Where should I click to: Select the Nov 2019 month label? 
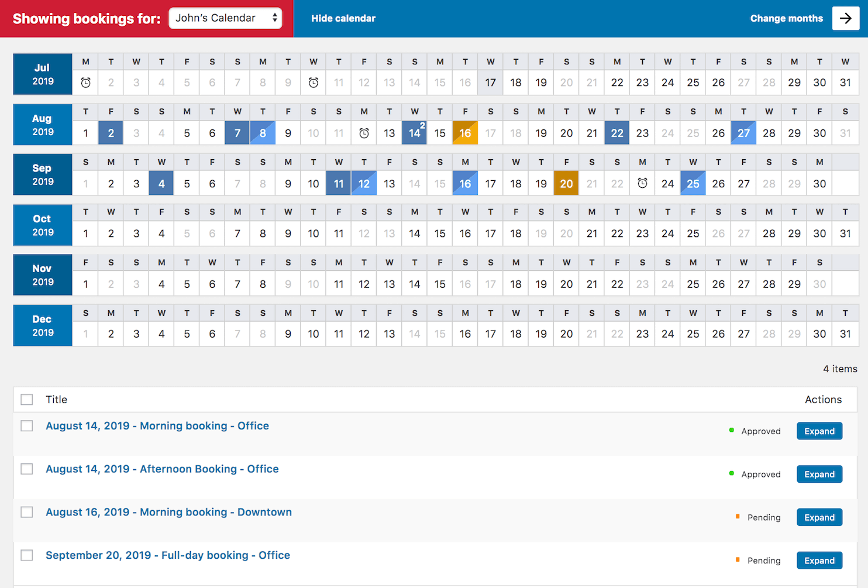(x=43, y=275)
